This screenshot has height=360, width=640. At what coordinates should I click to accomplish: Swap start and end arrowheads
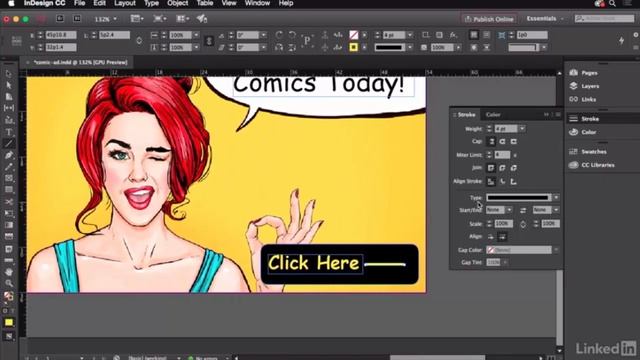coord(523,210)
